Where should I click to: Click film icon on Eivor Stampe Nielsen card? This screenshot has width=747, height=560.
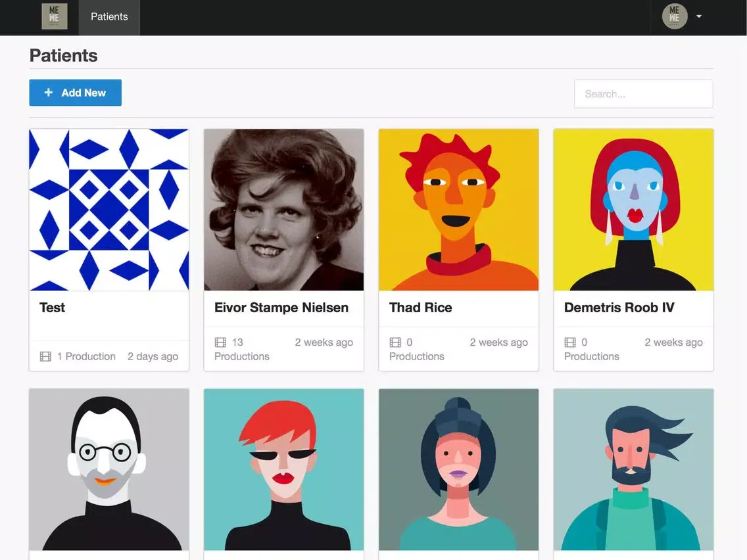click(220, 342)
